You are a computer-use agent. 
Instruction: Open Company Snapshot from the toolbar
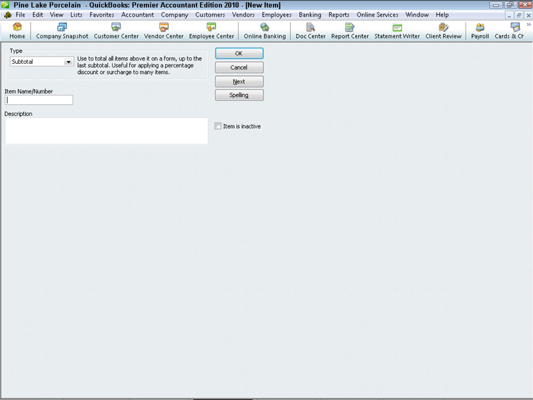click(62, 31)
